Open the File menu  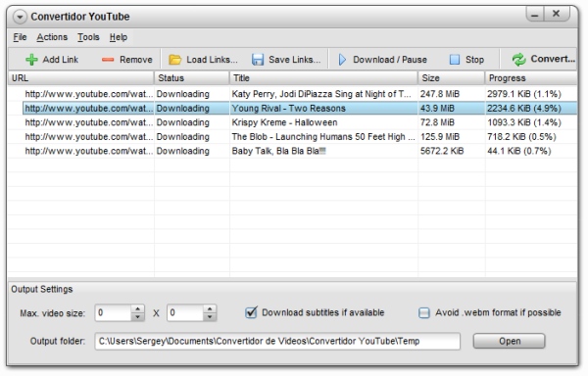point(20,37)
